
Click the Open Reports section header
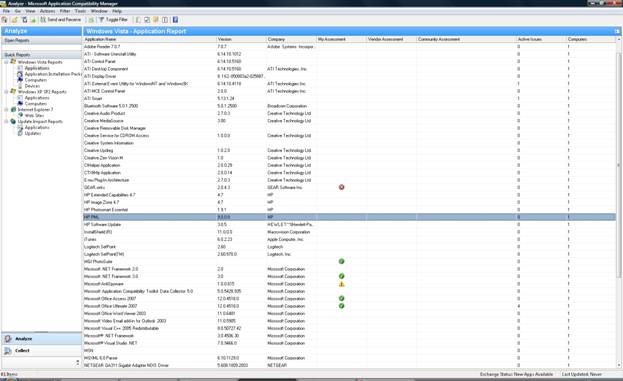coord(41,40)
